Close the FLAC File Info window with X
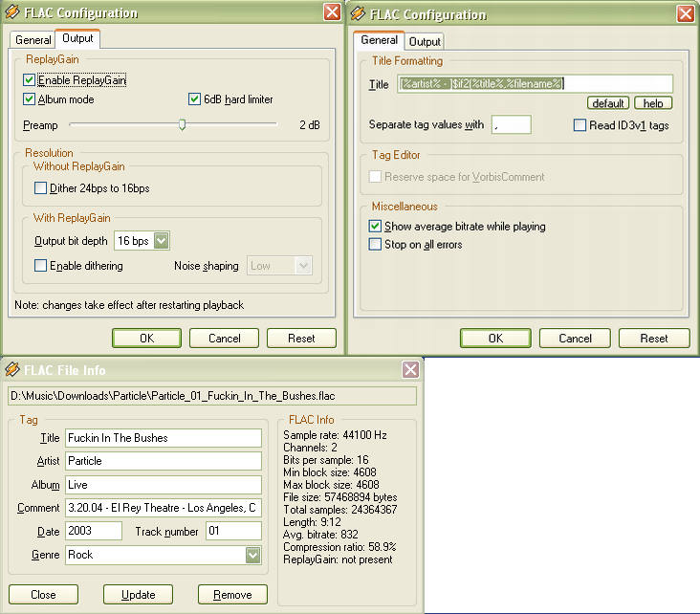Viewport: 700px width, 614px height. click(x=410, y=369)
